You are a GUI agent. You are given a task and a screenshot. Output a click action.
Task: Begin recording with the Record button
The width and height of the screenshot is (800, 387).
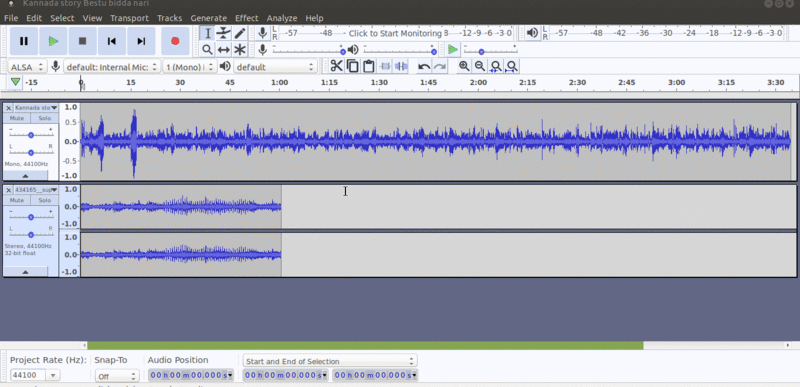click(x=175, y=41)
